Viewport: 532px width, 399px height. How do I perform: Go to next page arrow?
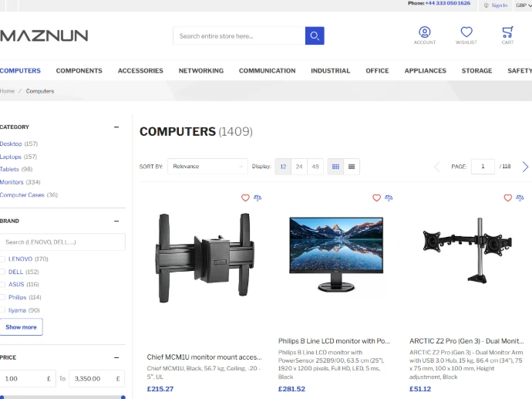click(525, 167)
